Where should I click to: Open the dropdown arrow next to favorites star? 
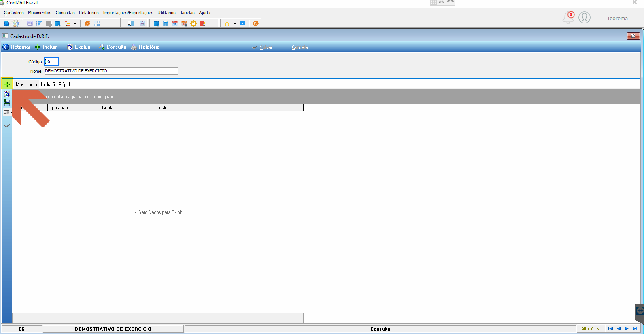[x=235, y=23]
